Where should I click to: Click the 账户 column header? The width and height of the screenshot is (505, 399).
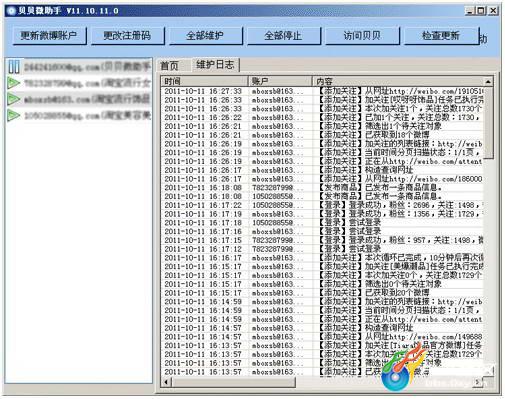(x=280, y=81)
